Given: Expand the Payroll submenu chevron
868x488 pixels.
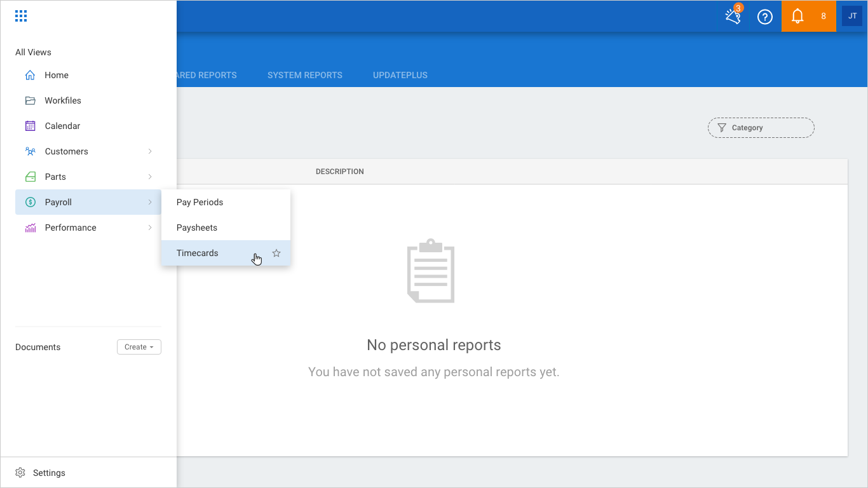Looking at the screenshot, I should click(150, 202).
